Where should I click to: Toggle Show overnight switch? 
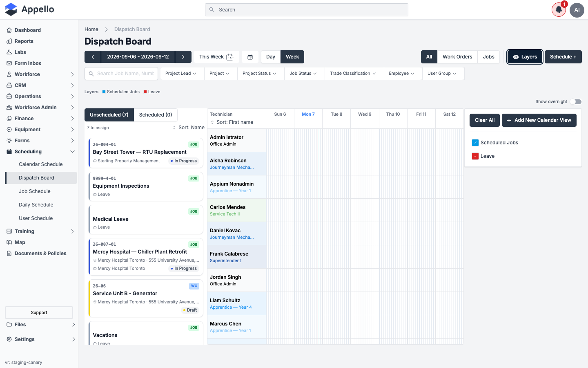pos(576,102)
